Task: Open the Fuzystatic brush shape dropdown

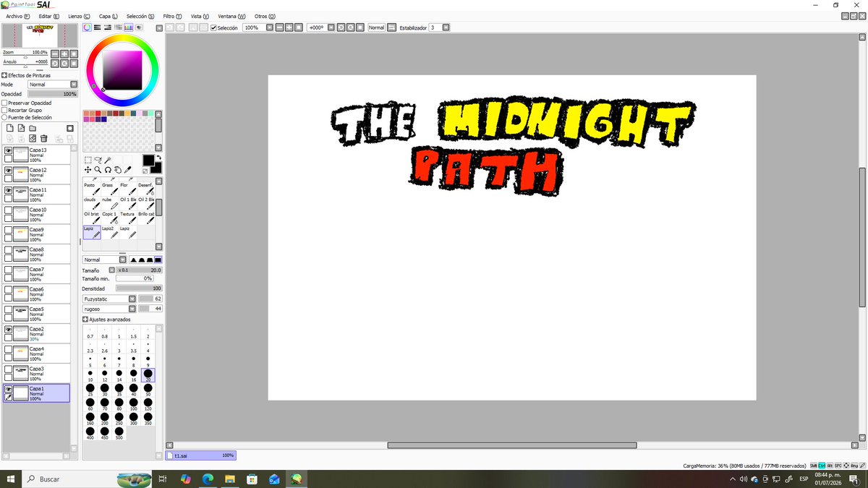Action: tap(109, 299)
